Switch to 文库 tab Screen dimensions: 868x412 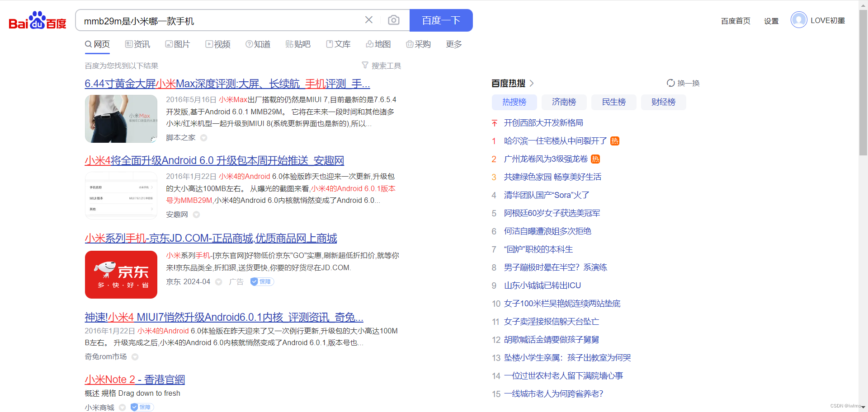pos(338,44)
